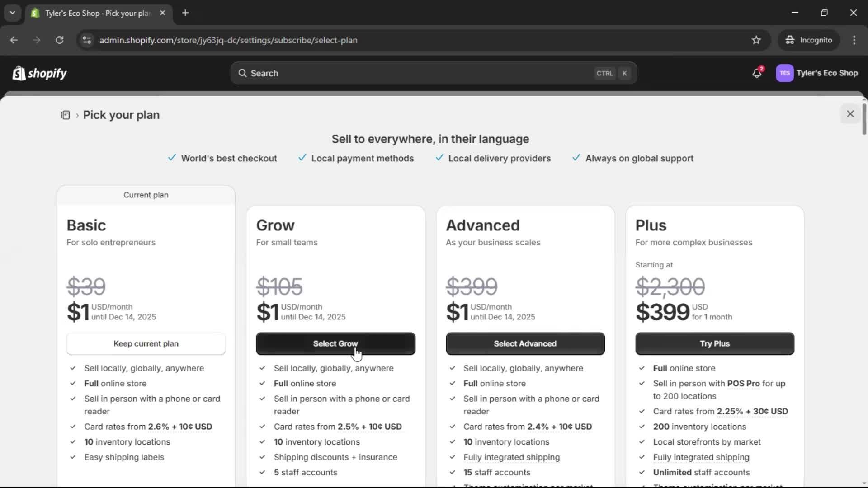Click the crossed-out $2,300 price
Viewport: 868px width, 488px height.
(x=670, y=286)
